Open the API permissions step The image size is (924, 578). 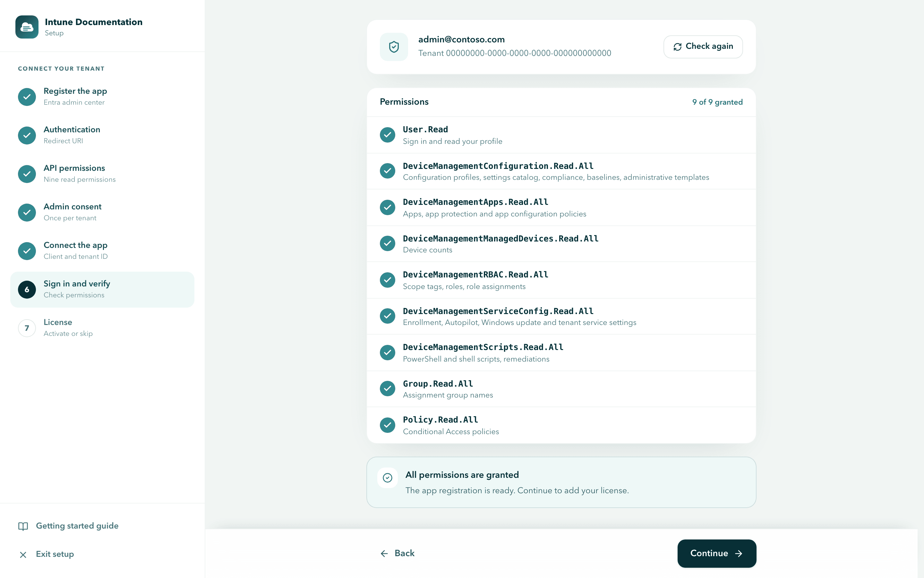click(102, 174)
